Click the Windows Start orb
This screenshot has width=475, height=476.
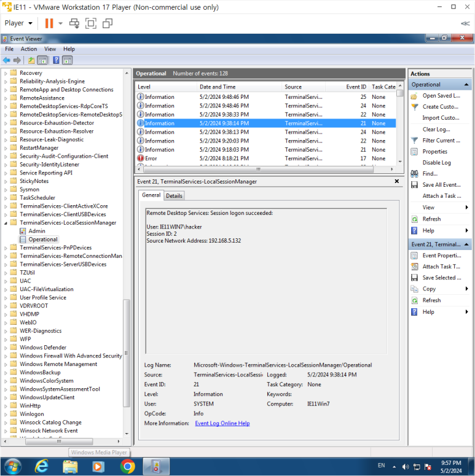12,466
